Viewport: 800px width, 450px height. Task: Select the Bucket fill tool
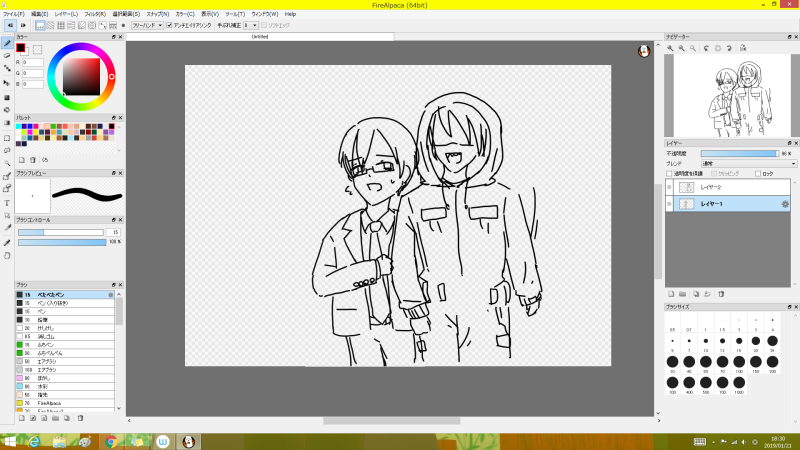click(7, 110)
